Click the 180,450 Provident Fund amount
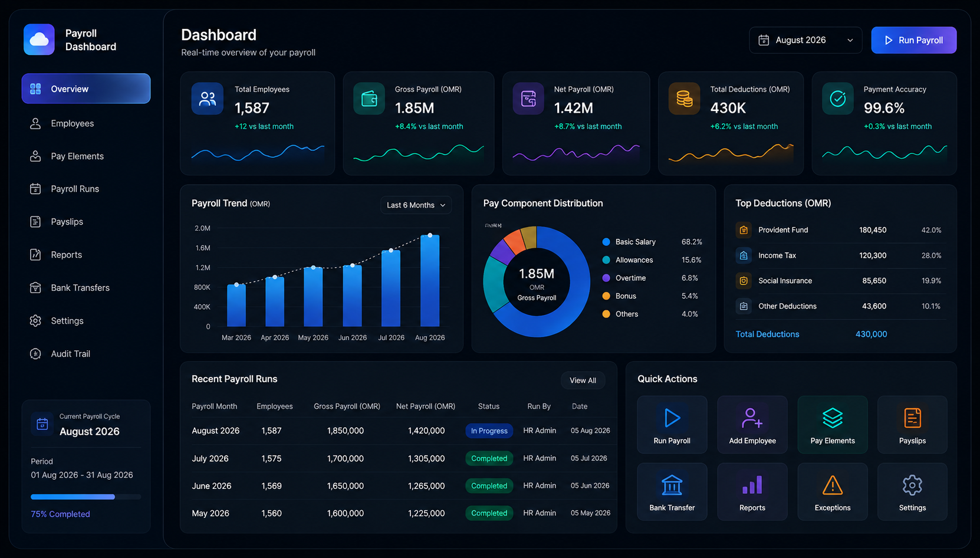 (x=873, y=230)
